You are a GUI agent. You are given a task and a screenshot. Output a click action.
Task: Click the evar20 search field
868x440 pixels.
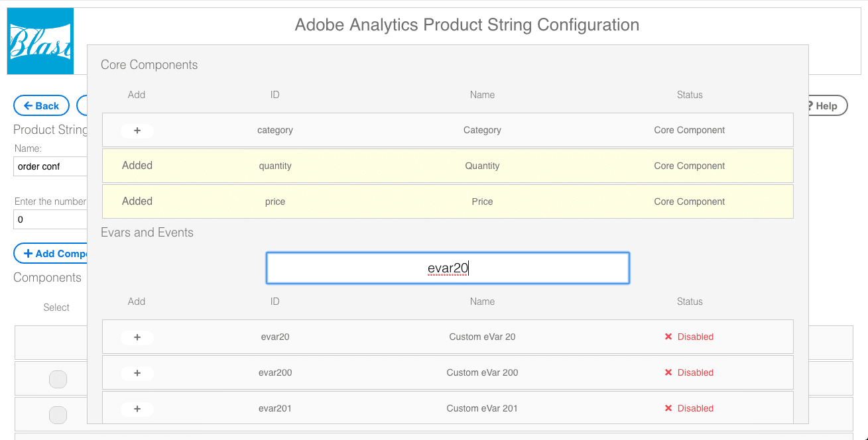click(x=448, y=268)
